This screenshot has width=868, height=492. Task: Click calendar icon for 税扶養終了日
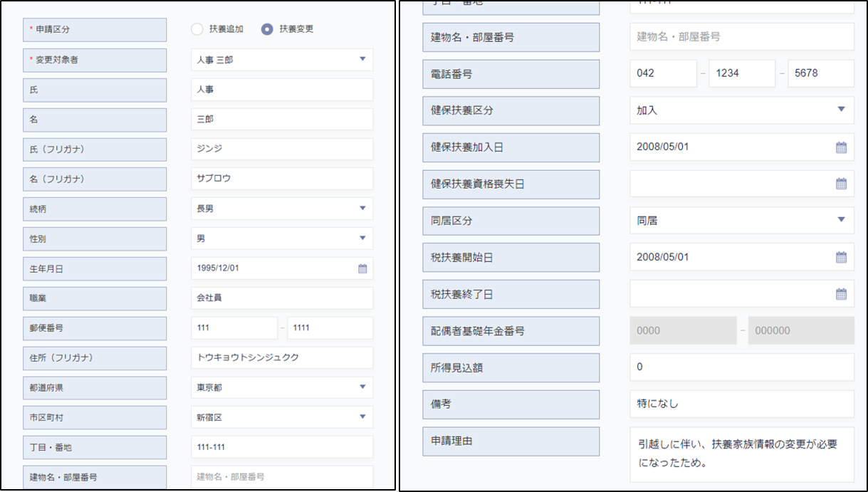tap(841, 294)
